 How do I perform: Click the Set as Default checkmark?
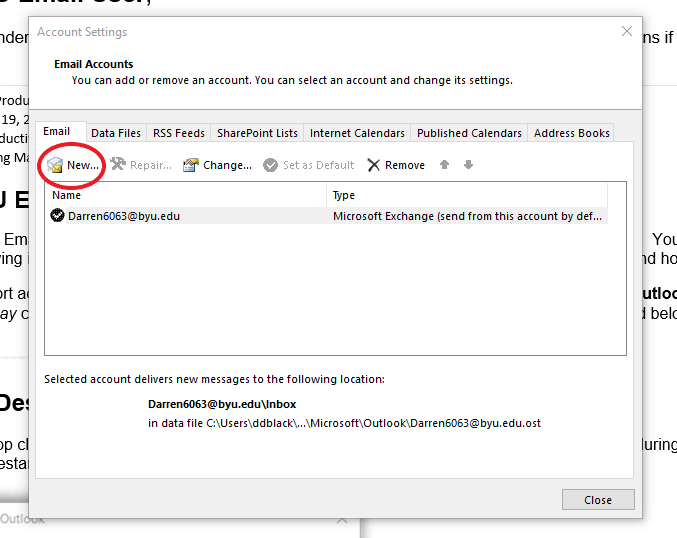pos(270,165)
